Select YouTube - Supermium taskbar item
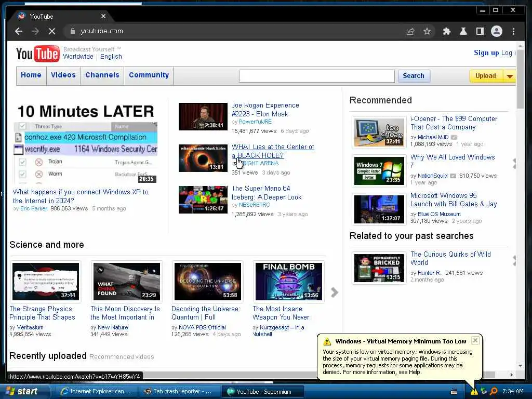 [262, 392]
